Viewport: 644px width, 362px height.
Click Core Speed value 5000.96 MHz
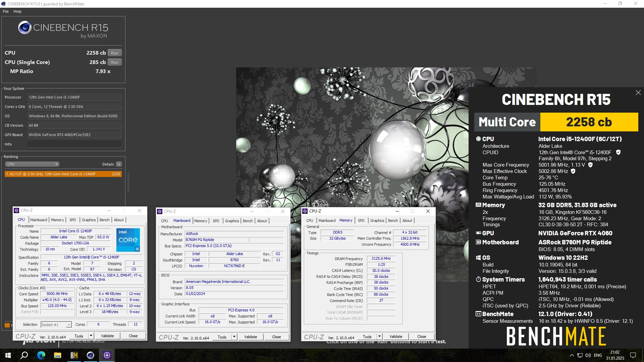57,294
